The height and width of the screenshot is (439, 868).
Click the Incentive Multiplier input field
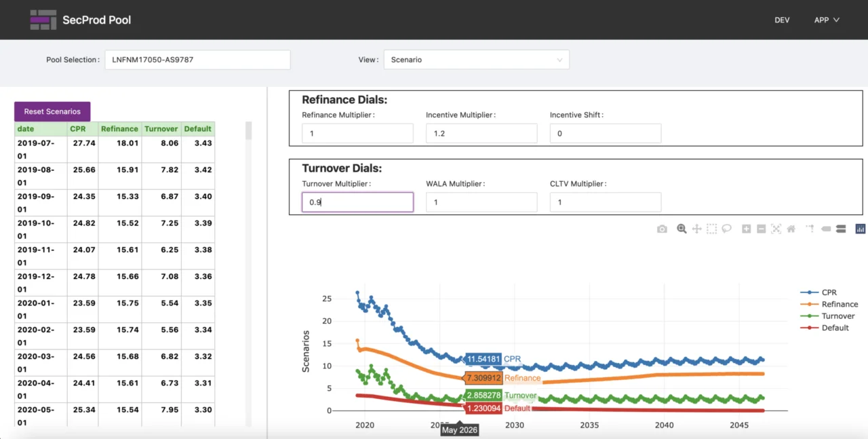coord(481,134)
